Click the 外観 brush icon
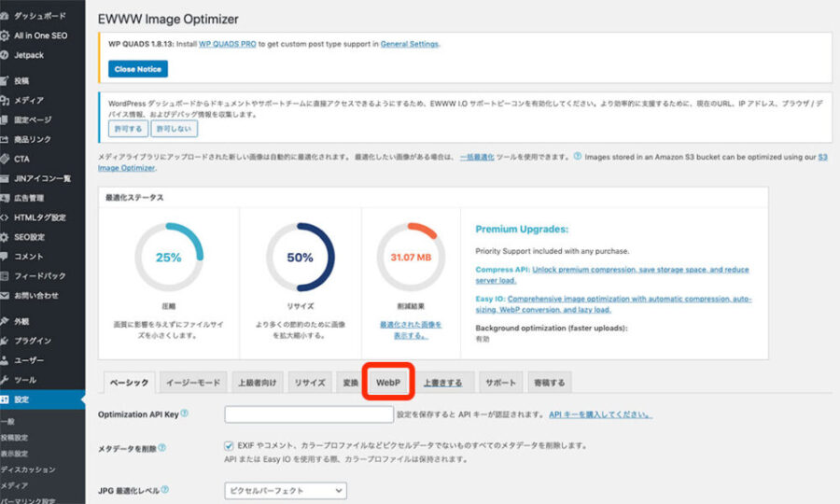840x504 pixels. [5, 321]
